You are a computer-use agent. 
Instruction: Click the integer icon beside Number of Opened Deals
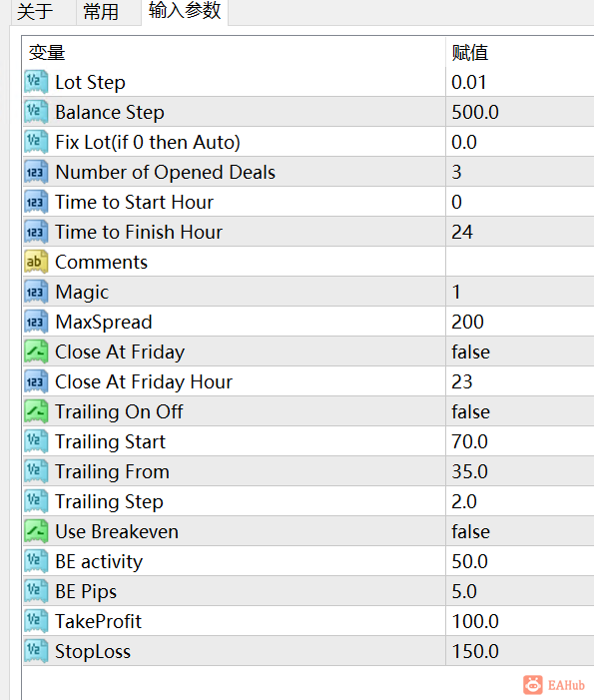36,172
